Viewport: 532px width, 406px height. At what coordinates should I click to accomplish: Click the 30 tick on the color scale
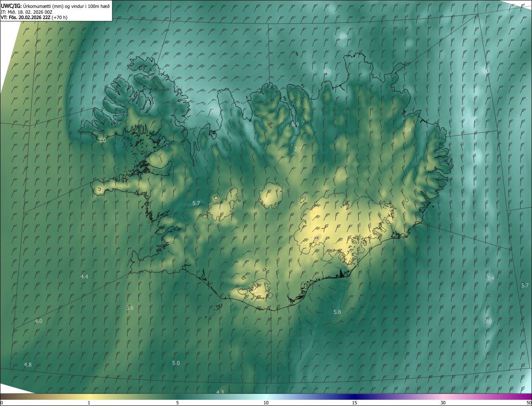coord(443,403)
